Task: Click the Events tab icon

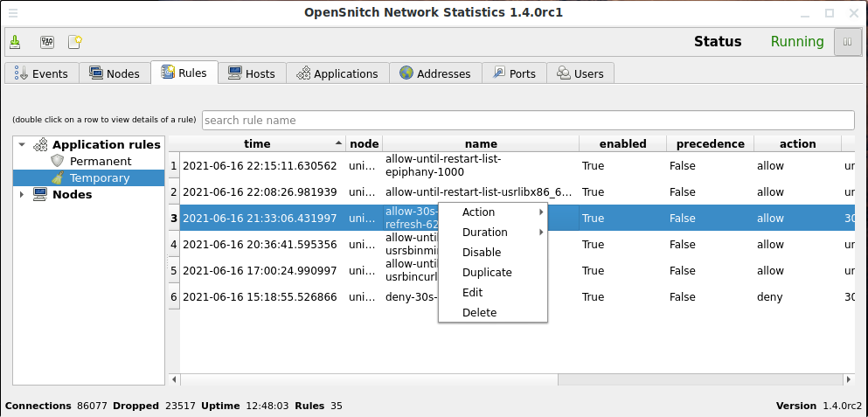Action: tap(21, 73)
